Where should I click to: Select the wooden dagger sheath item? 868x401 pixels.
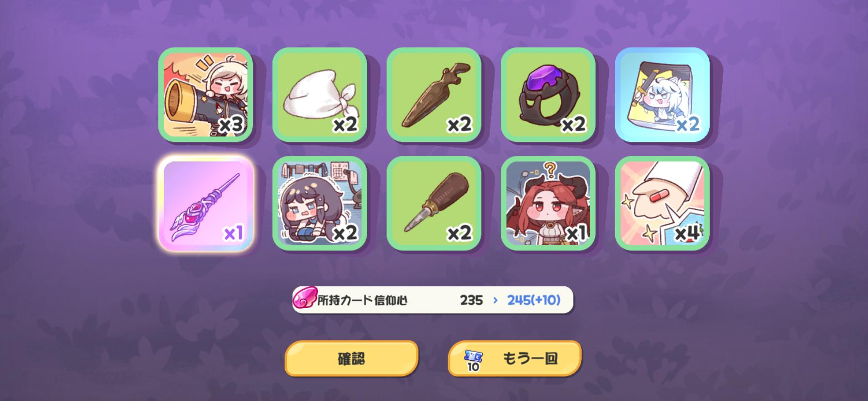(434, 94)
